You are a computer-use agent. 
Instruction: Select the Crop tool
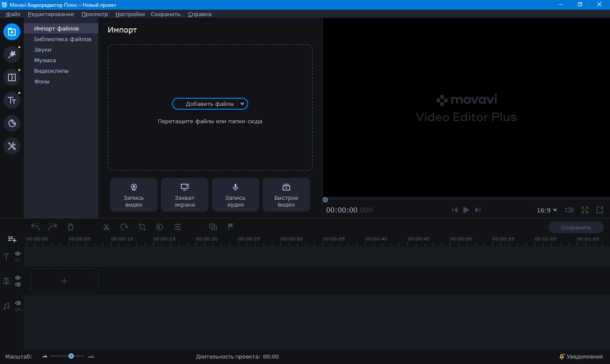142,227
